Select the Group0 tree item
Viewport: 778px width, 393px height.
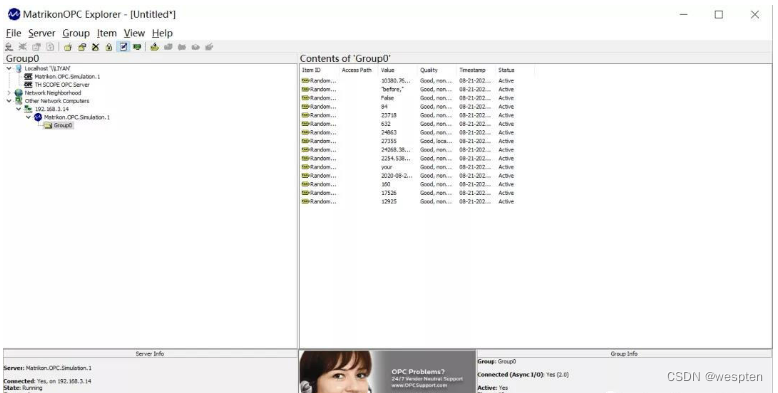pyautogui.click(x=63, y=126)
